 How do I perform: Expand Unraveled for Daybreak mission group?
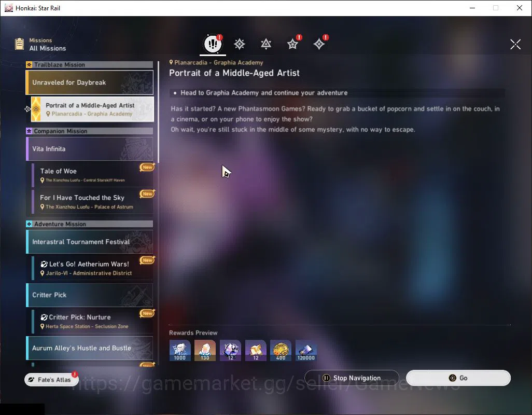pyautogui.click(x=90, y=82)
